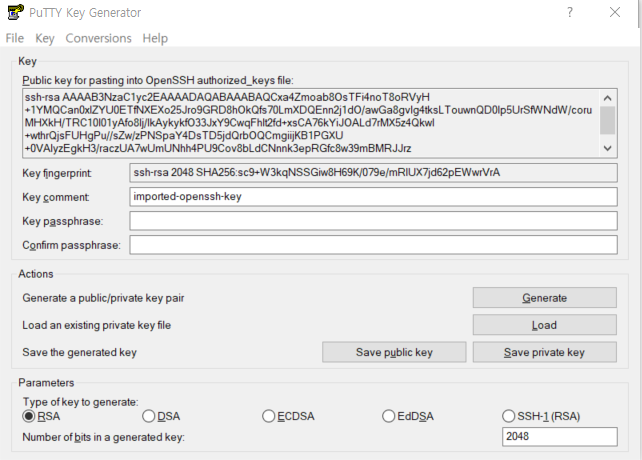Open the Help menu
Screen dimensions: 642x460
click(155, 38)
